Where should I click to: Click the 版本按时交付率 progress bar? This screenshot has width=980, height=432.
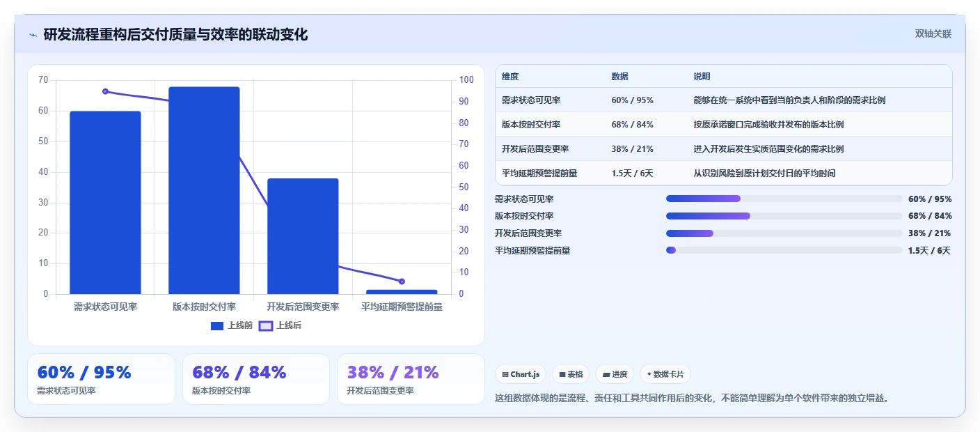784,216
